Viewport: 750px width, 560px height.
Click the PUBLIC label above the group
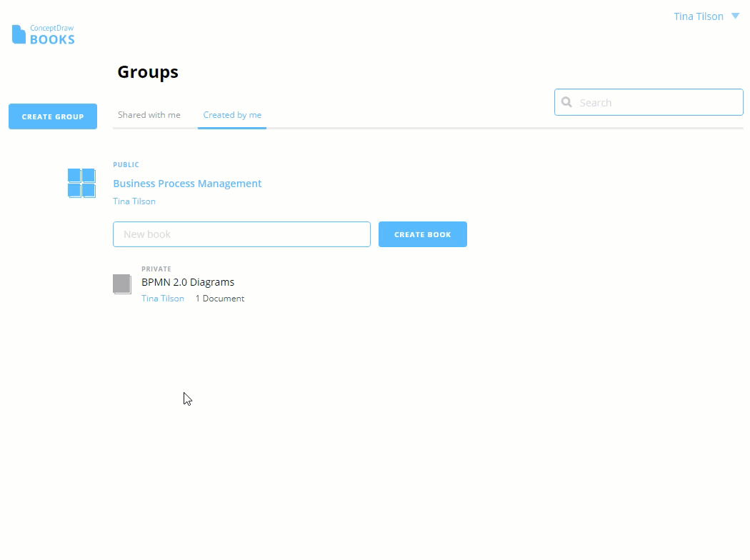(126, 164)
